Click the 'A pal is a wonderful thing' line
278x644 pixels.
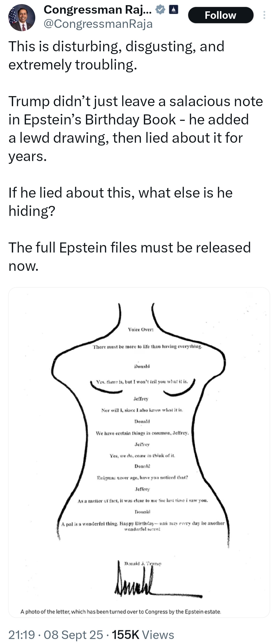click(143, 524)
